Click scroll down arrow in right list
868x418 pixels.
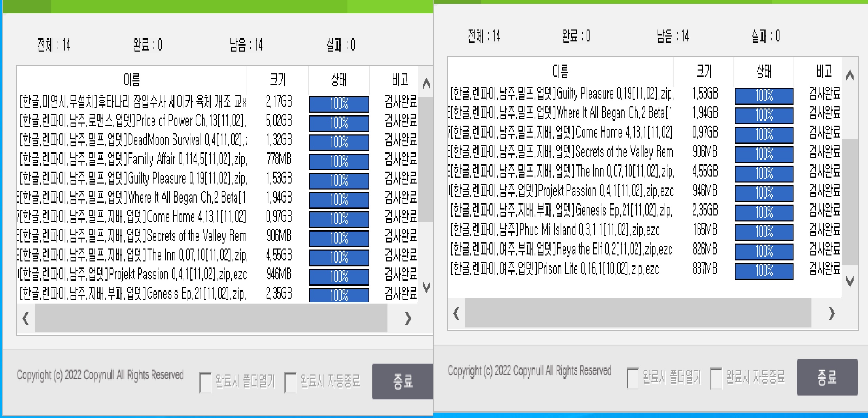pyautogui.click(x=850, y=281)
